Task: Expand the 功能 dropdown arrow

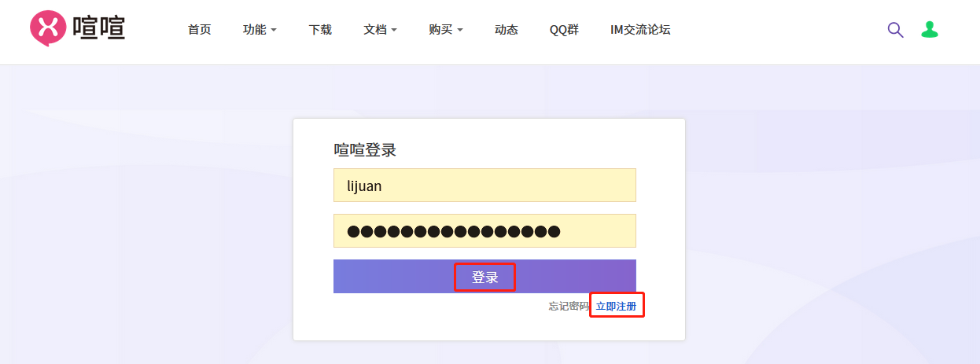Action: tap(274, 31)
